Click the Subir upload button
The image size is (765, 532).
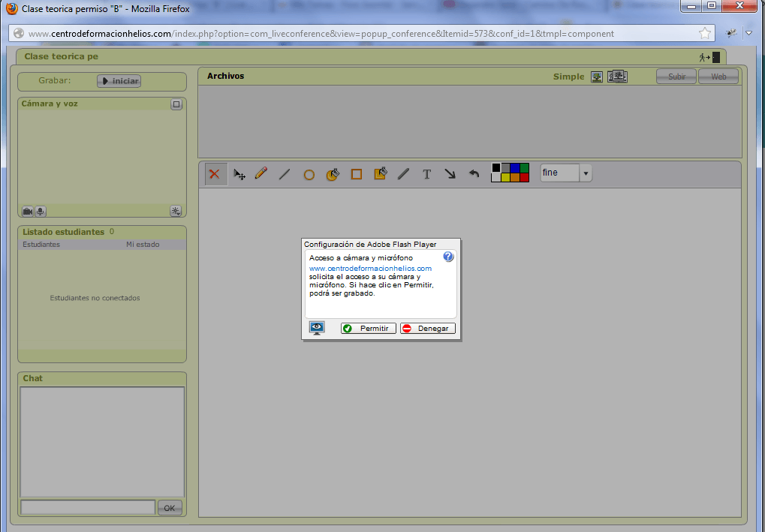coord(676,77)
